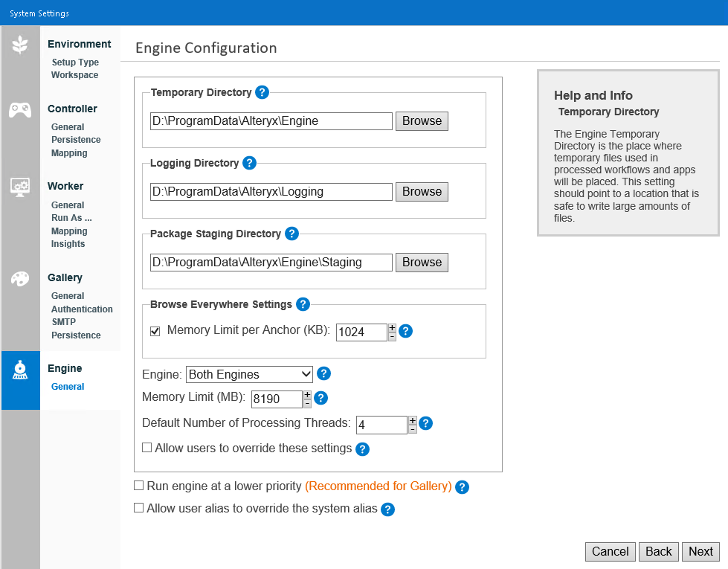Enable Allow users to override these settings

pos(146,448)
